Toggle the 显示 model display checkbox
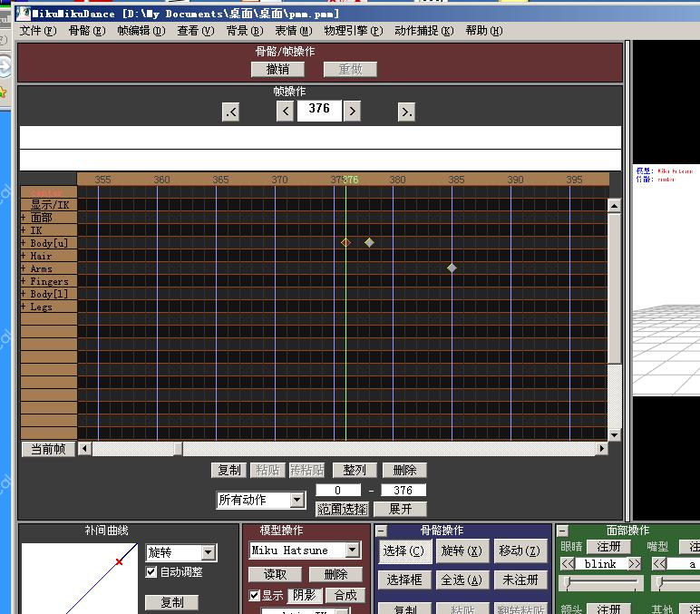Viewport: 700px width, 614px height. tap(255, 595)
